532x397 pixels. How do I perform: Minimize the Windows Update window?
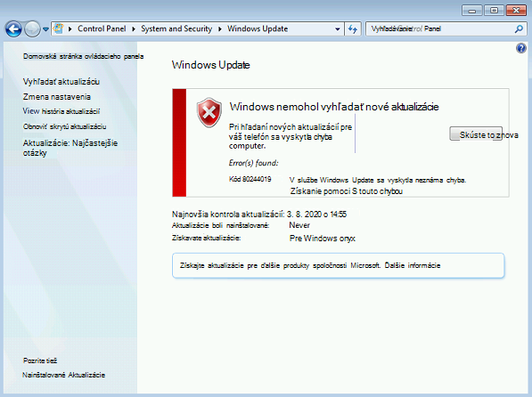pos(472,11)
